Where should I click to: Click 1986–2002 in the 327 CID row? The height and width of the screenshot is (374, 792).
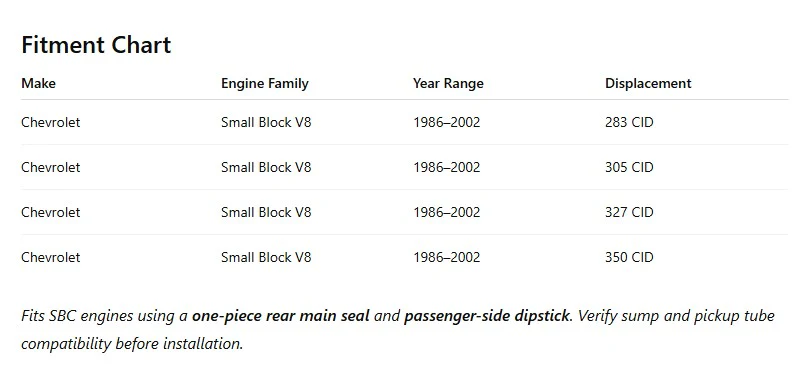447,212
